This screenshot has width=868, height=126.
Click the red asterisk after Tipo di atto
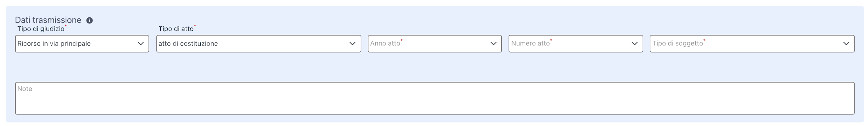point(195,26)
